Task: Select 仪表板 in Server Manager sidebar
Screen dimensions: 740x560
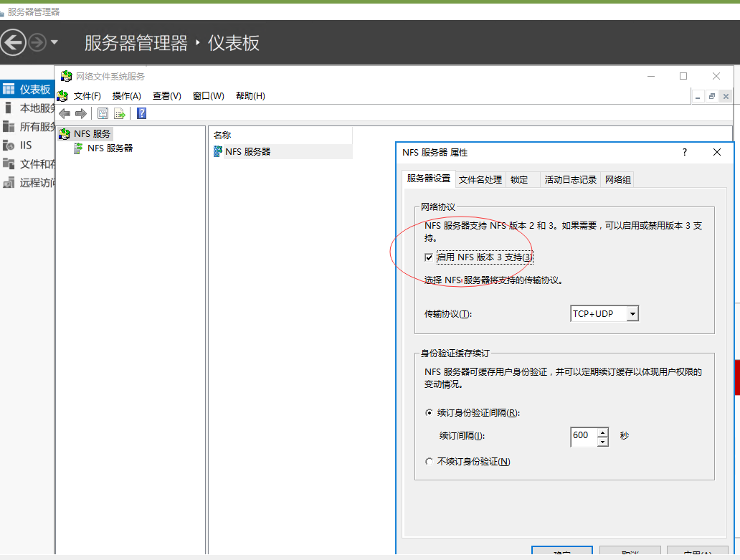Action: [x=27, y=89]
